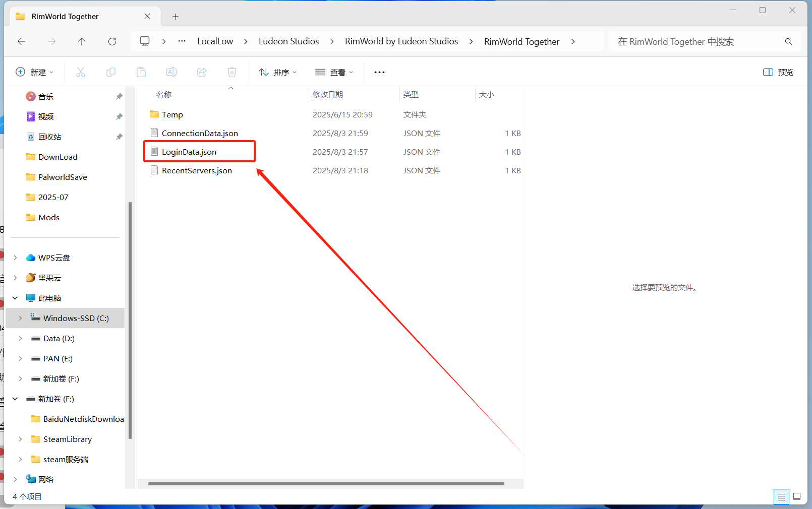
Task: Click the Copy icon in toolbar
Action: tap(111, 72)
